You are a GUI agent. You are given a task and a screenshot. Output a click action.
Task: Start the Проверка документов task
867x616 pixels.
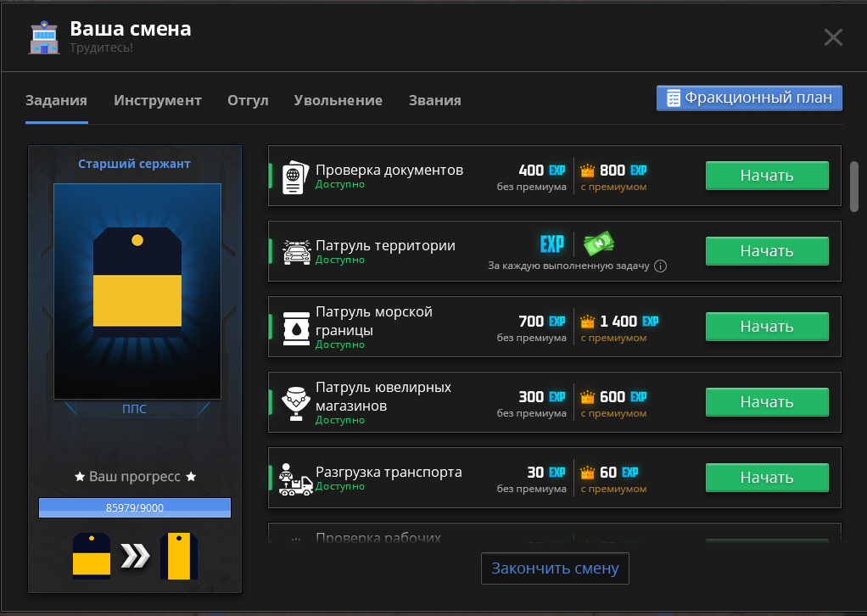[767, 176]
